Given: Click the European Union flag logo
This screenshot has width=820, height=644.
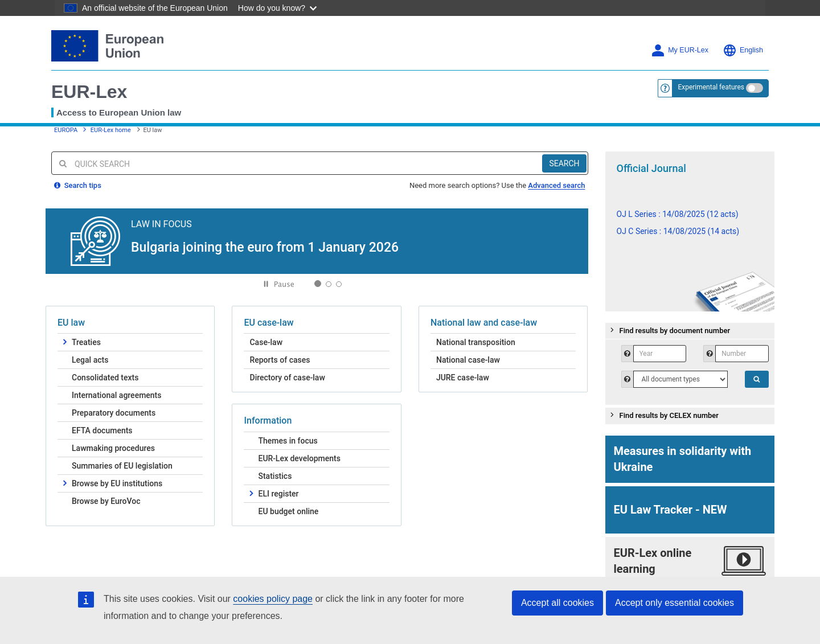Looking at the screenshot, I should 75,46.
